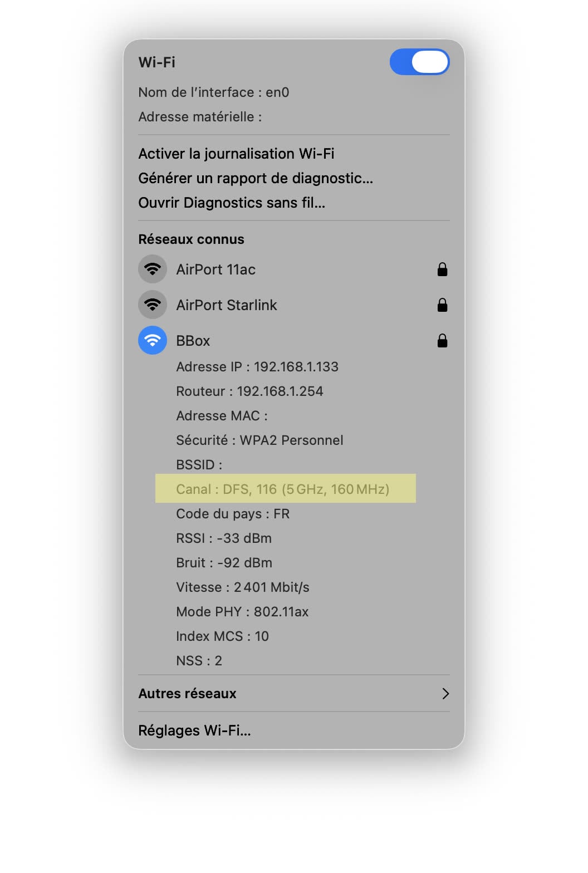
Task: Click the Sécurité WPA2 Personnel line
Action: [259, 440]
